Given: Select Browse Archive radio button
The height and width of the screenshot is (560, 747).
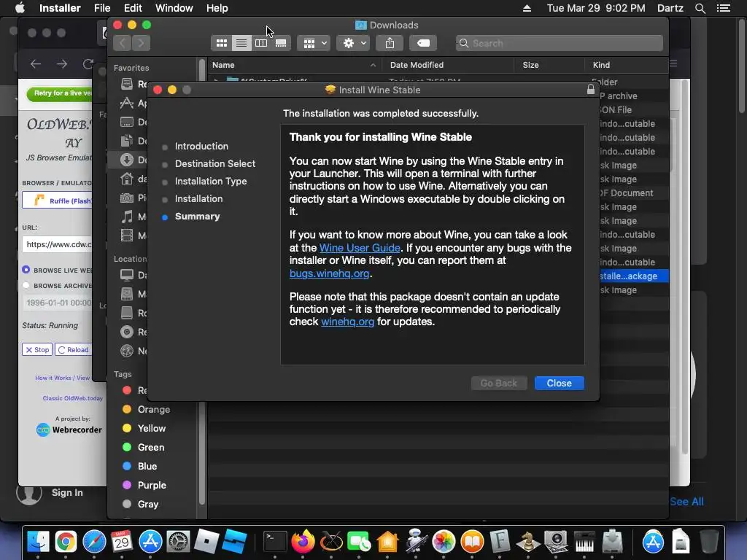Looking at the screenshot, I should pos(26,285).
